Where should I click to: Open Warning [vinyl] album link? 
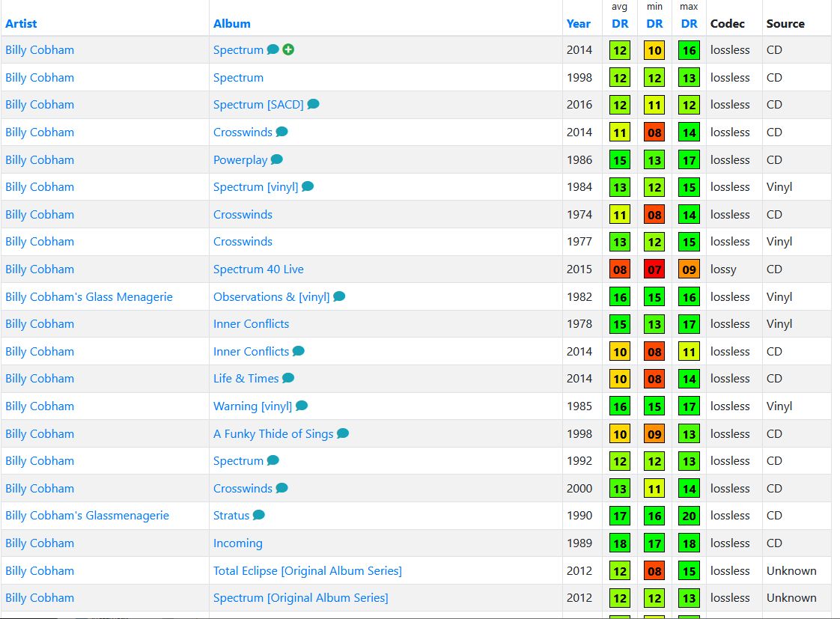[x=252, y=406]
